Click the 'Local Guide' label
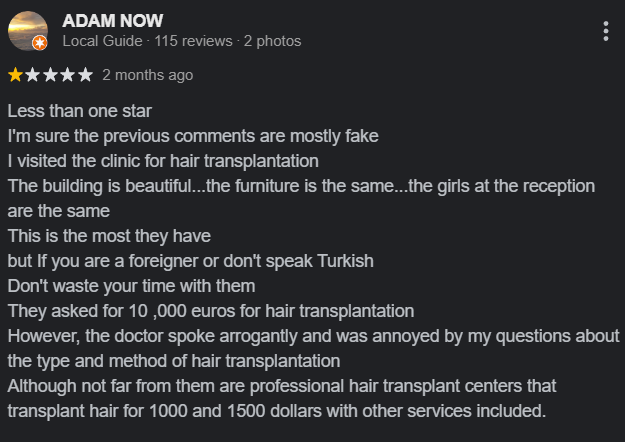The width and height of the screenshot is (625, 442). 102,41
